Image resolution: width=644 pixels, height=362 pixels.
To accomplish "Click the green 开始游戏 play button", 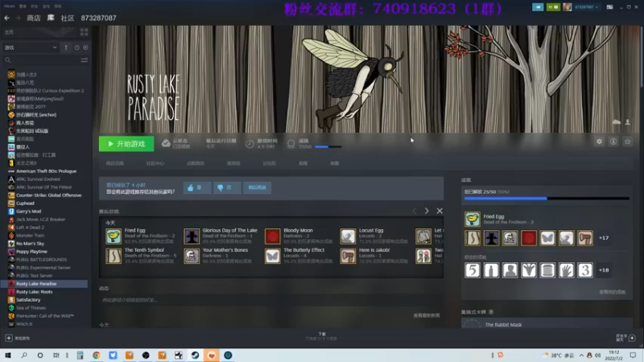I will [126, 144].
